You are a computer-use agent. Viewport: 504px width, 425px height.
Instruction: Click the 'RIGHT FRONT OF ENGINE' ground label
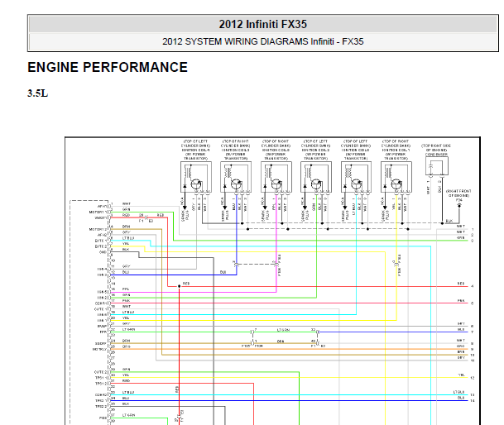pyautogui.click(x=458, y=193)
